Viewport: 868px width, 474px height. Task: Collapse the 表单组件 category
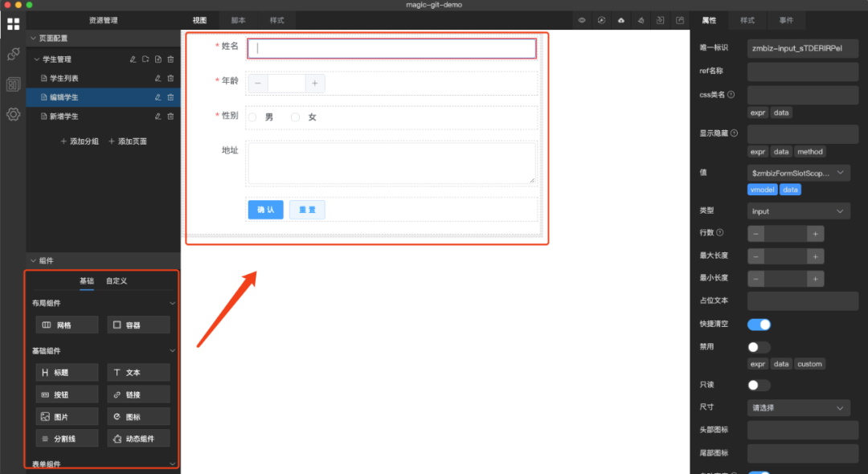coord(172,464)
